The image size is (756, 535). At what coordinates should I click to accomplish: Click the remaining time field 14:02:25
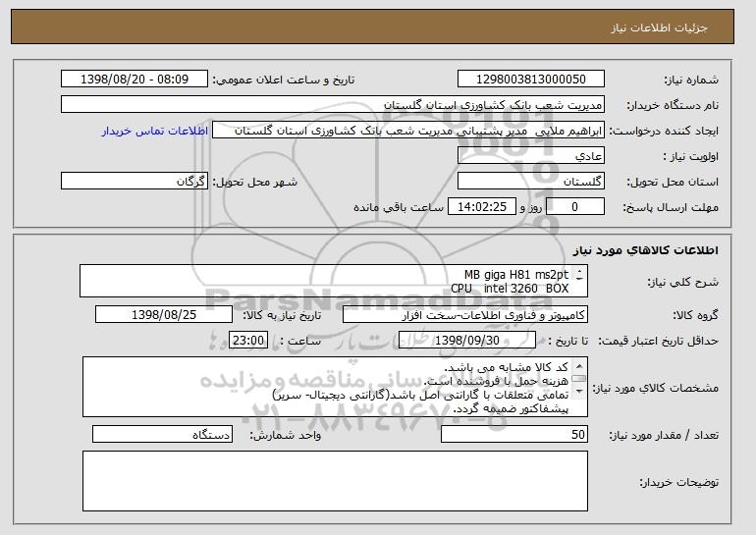coord(482,207)
